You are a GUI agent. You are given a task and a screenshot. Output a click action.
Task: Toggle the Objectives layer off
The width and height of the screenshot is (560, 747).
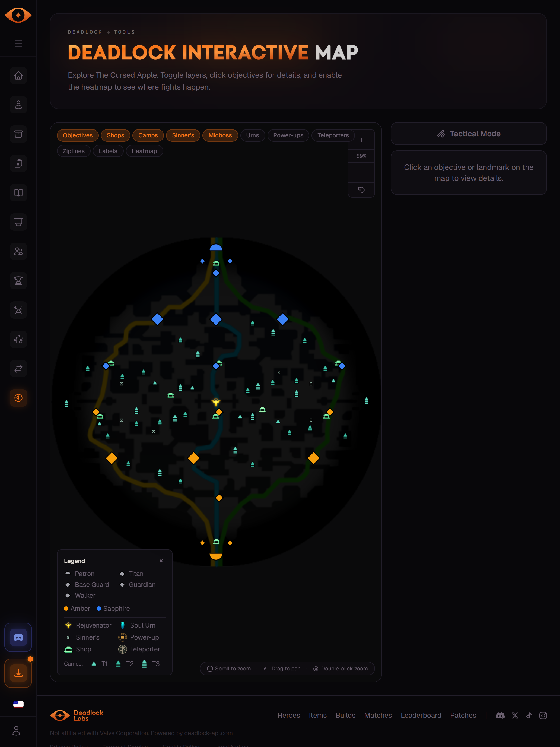pyautogui.click(x=78, y=135)
